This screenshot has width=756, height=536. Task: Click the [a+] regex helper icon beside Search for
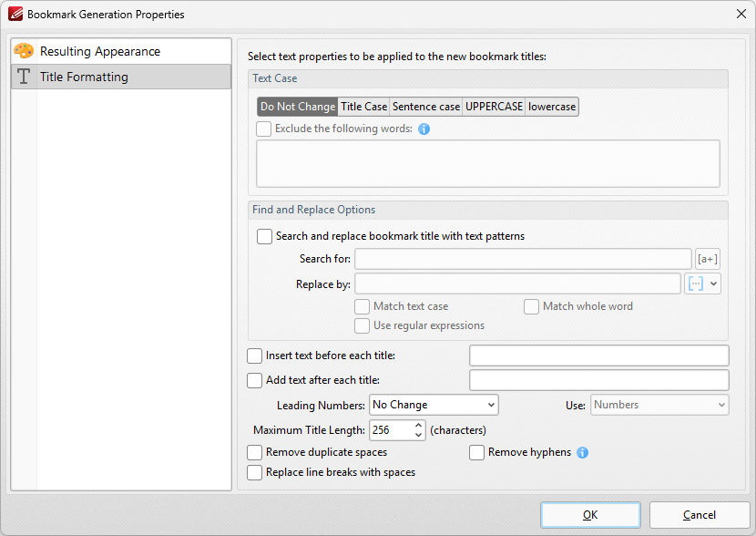click(708, 259)
